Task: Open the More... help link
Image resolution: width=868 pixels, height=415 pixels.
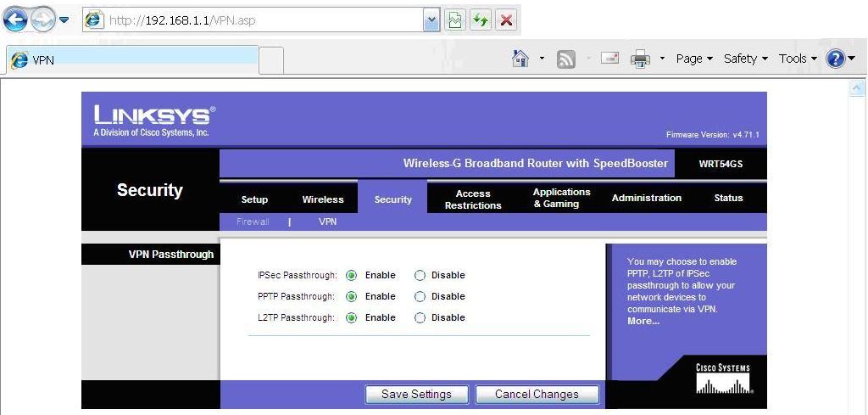Action: click(x=643, y=322)
